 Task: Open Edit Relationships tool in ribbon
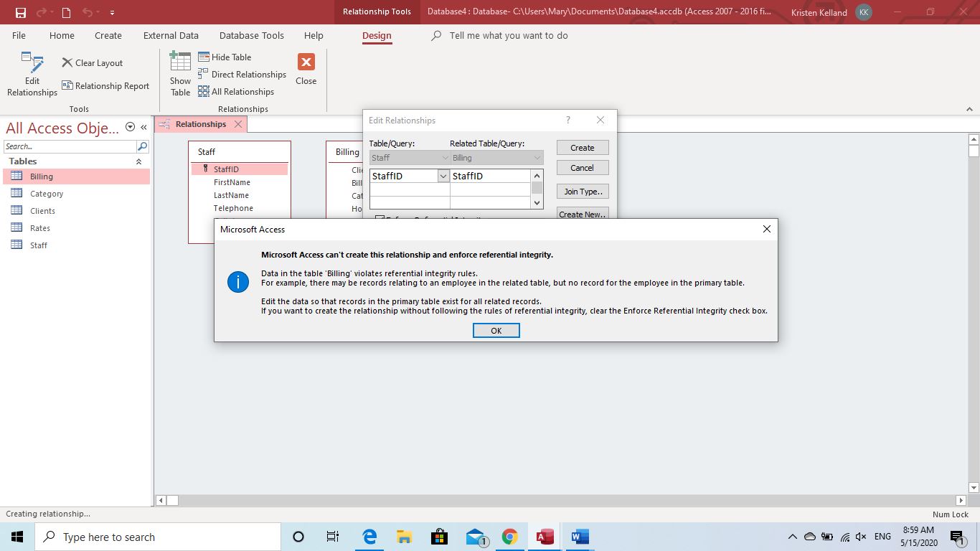tap(32, 74)
